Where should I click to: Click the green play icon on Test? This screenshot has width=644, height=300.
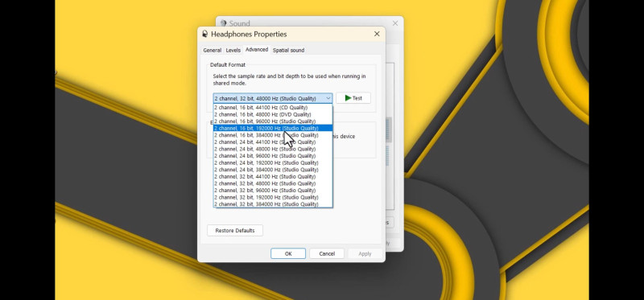click(348, 98)
